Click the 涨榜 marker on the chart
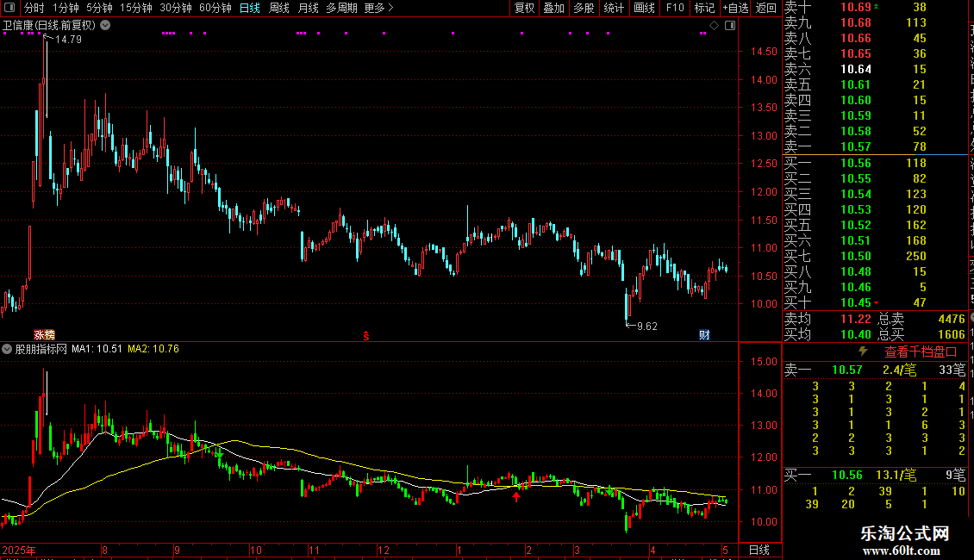This screenshot has height=560, width=974. 44,334
